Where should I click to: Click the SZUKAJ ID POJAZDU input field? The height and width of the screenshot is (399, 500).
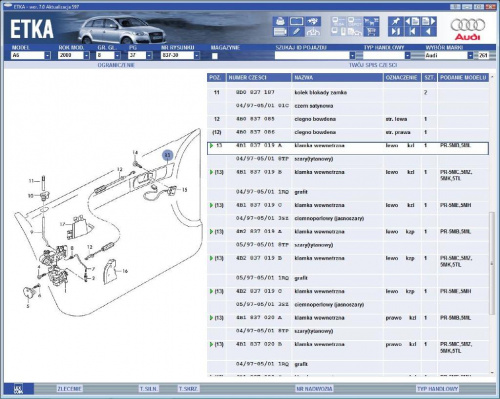coord(312,55)
